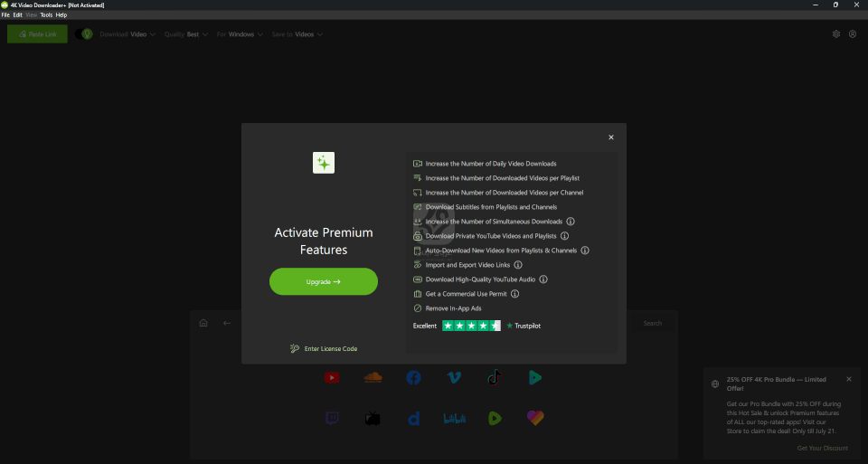
Task: Open the Save to Videos dropdown
Action: (297, 34)
